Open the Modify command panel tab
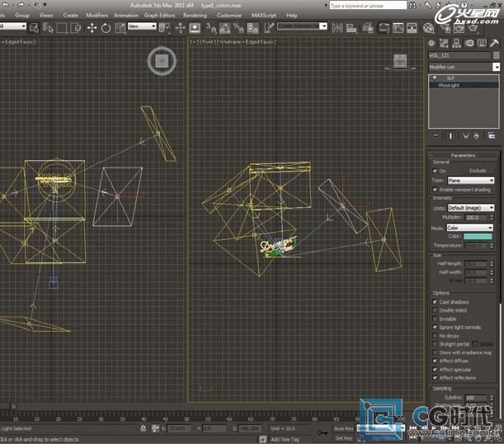Screen dimensions: 504x444 tap(444, 43)
